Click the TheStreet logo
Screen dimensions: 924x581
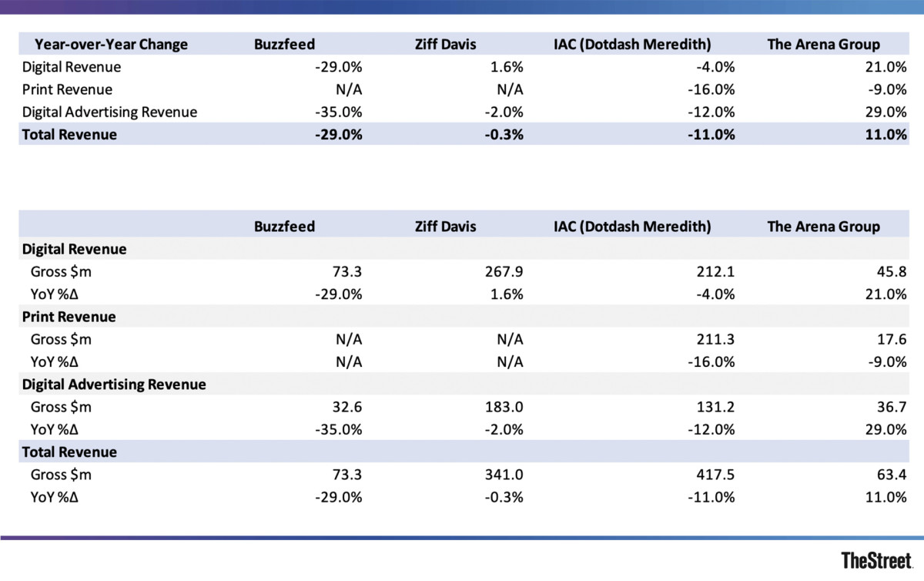pyautogui.click(x=876, y=559)
